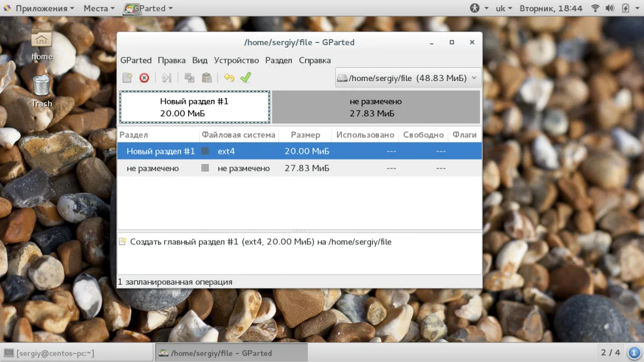Click the 27.83 МиБ size cell in table
644x362 pixels.
pyautogui.click(x=307, y=168)
